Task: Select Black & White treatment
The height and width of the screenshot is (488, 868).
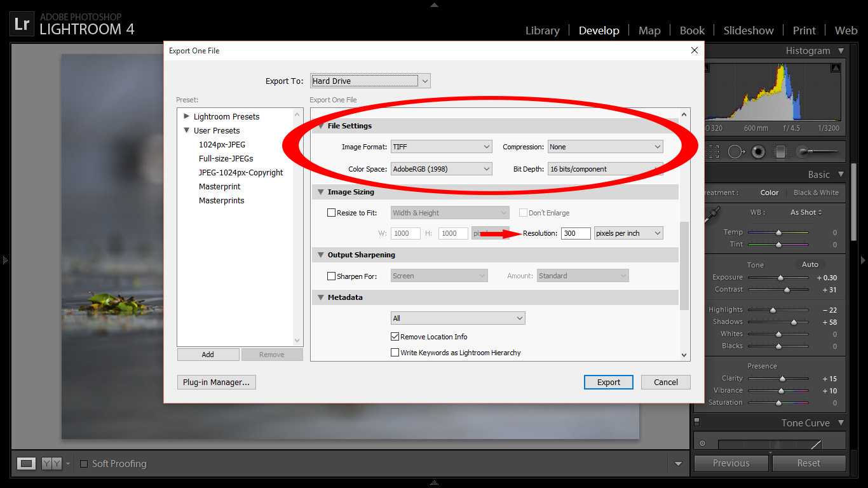Action: 816,193
